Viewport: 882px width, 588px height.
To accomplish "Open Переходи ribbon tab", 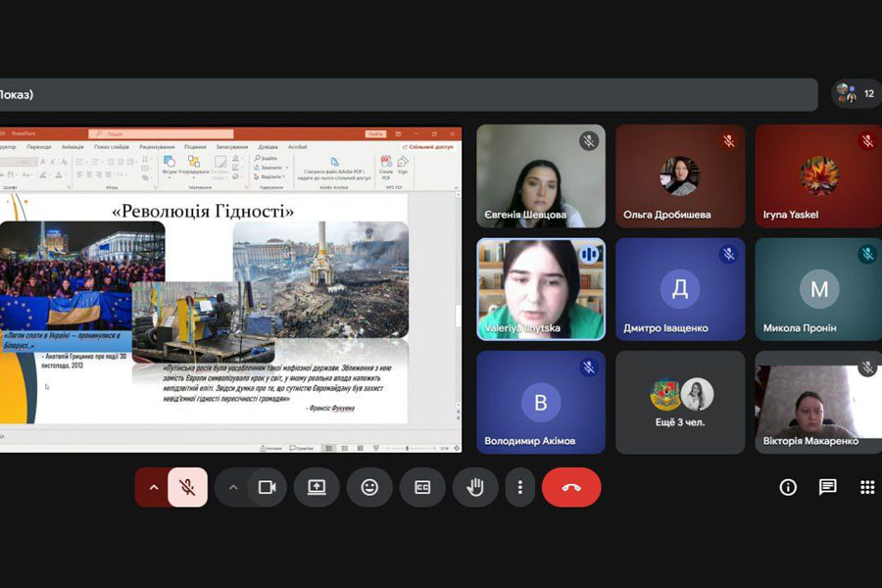I will point(39,147).
